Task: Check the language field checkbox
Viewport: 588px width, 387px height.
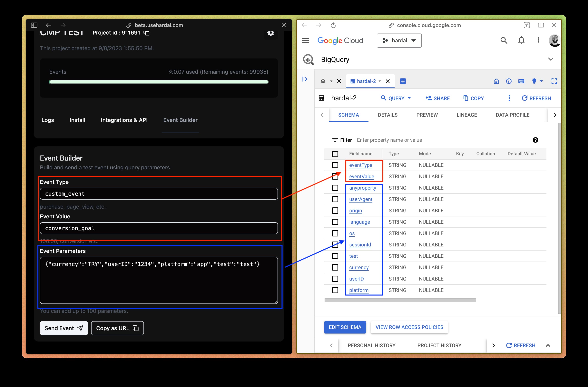Action: (x=335, y=222)
